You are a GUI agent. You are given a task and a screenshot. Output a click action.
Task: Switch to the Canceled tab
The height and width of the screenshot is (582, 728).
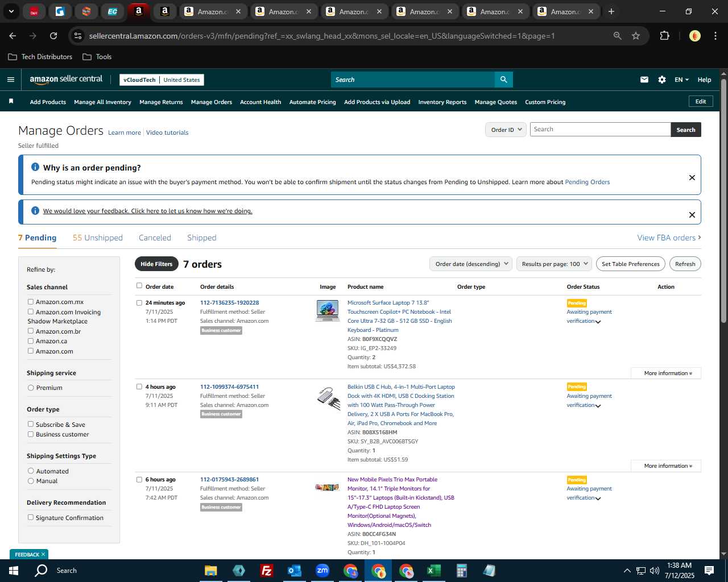coord(155,238)
